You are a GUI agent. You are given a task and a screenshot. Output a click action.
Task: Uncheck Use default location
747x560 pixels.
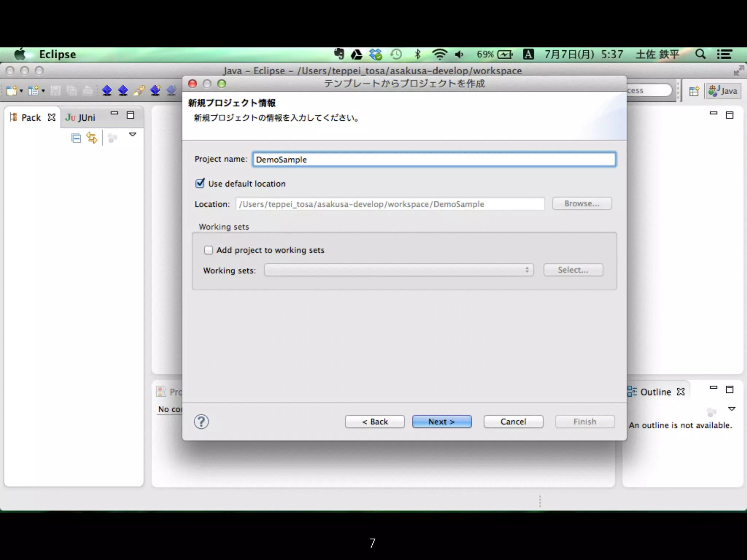200,183
